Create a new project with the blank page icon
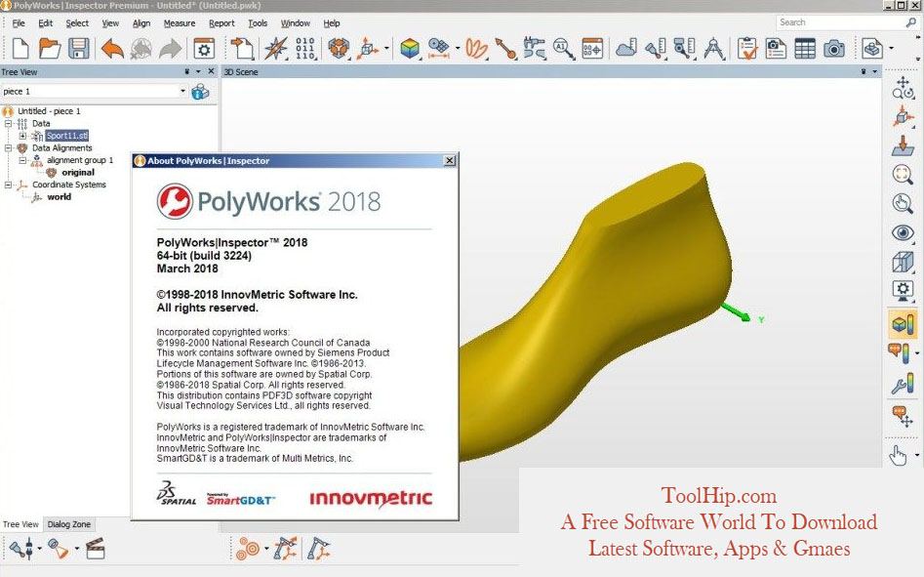The height and width of the screenshot is (577, 924). click(x=20, y=49)
